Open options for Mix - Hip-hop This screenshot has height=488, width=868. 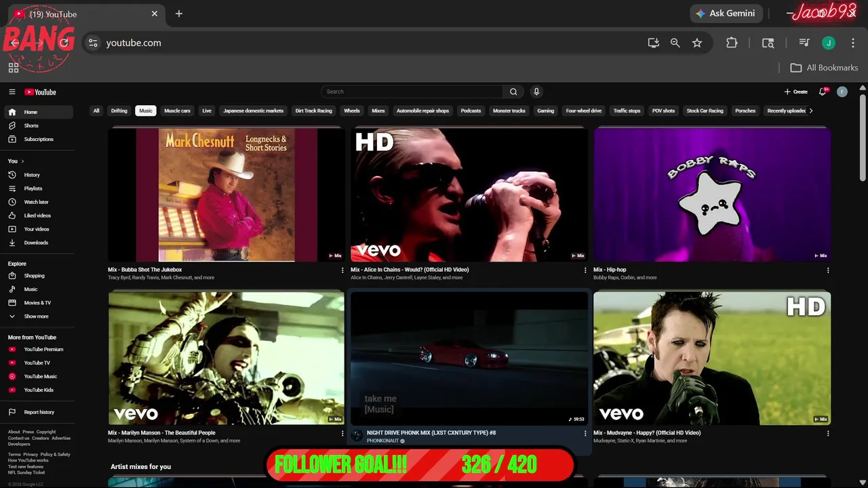[x=828, y=270]
